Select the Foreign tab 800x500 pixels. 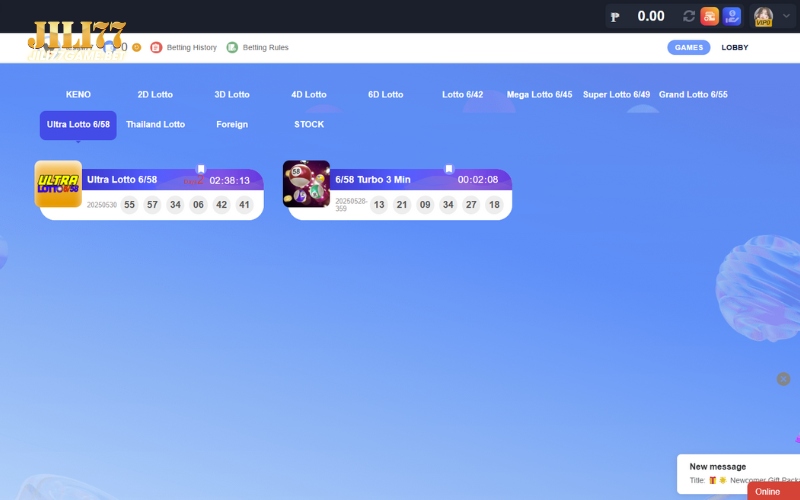tap(232, 124)
